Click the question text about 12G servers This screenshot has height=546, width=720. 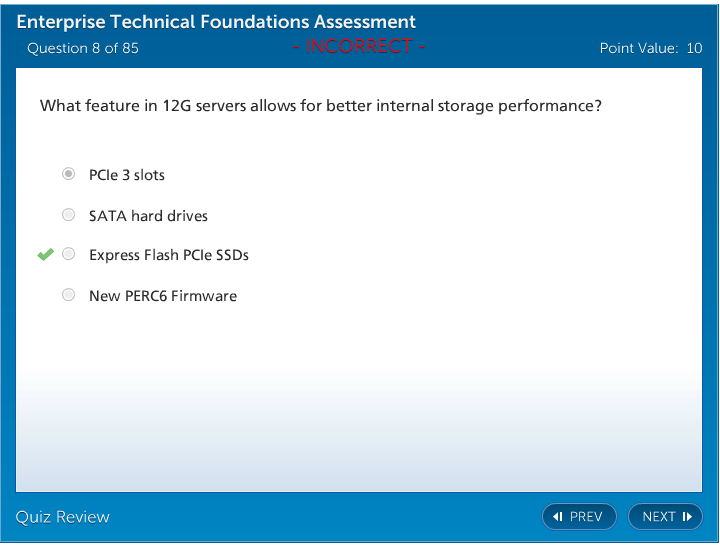pos(320,106)
